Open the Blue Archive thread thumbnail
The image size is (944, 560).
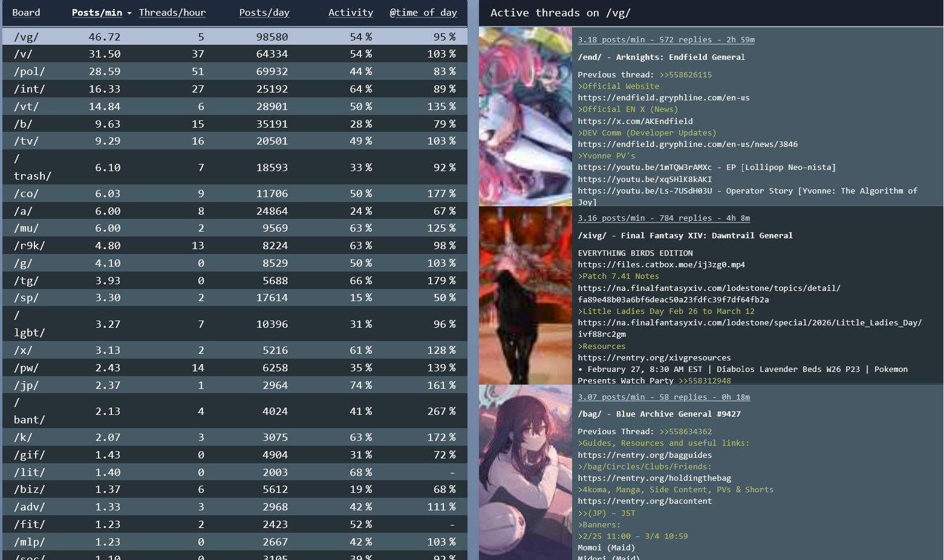click(x=526, y=472)
